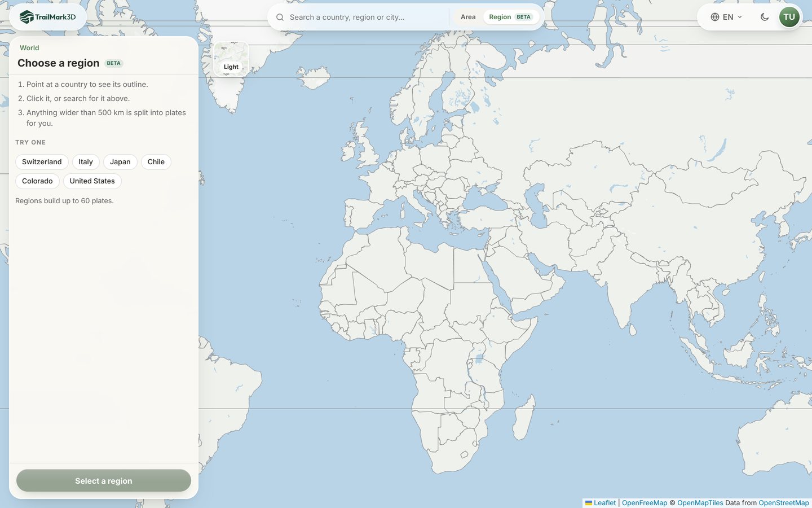Click the globe language icon
The width and height of the screenshot is (812, 508).
[715, 17]
